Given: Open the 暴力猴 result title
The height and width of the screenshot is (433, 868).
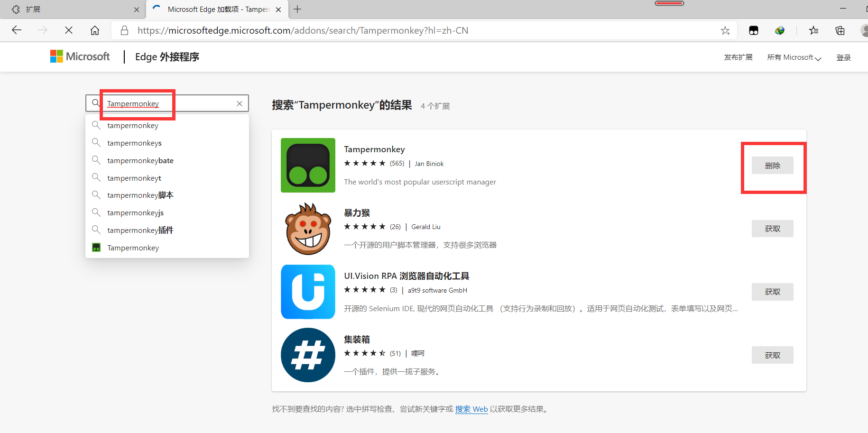Looking at the screenshot, I should [x=357, y=213].
